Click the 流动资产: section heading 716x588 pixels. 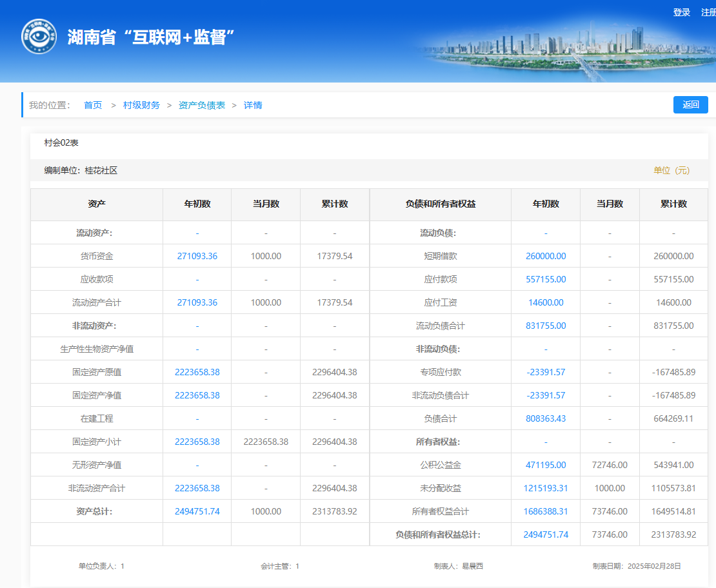pos(94,233)
